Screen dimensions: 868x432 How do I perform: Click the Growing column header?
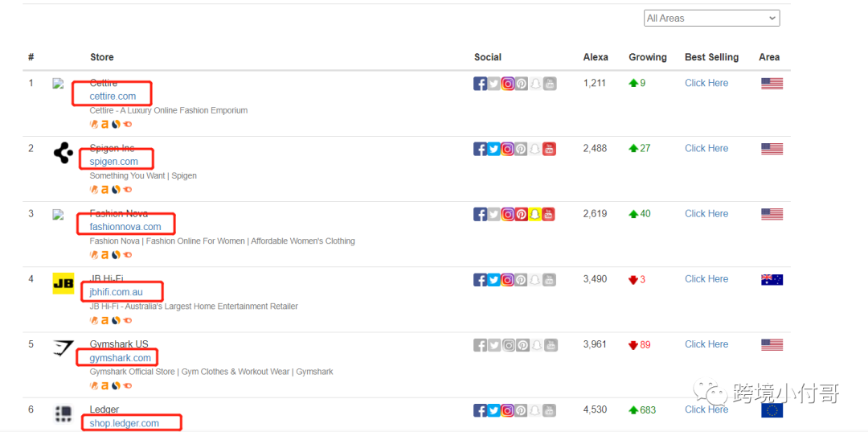pyautogui.click(x=648, y=57)
